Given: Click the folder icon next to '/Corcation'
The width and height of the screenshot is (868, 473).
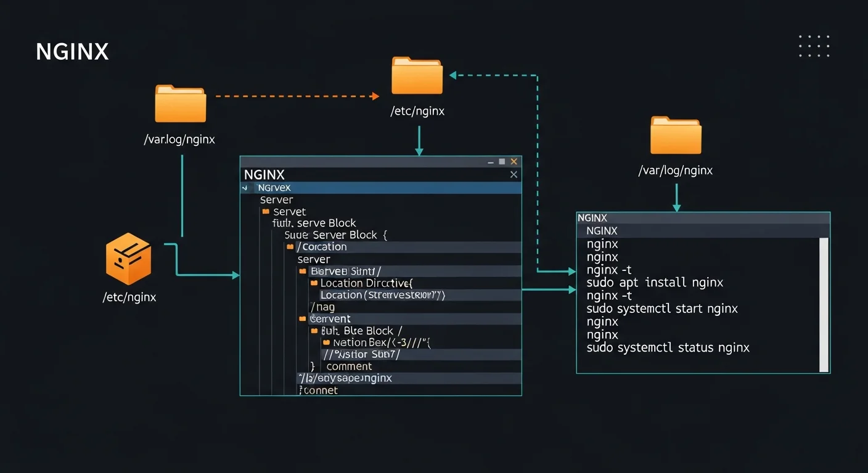Looking at the screenshot, I should tap(289, 246).
